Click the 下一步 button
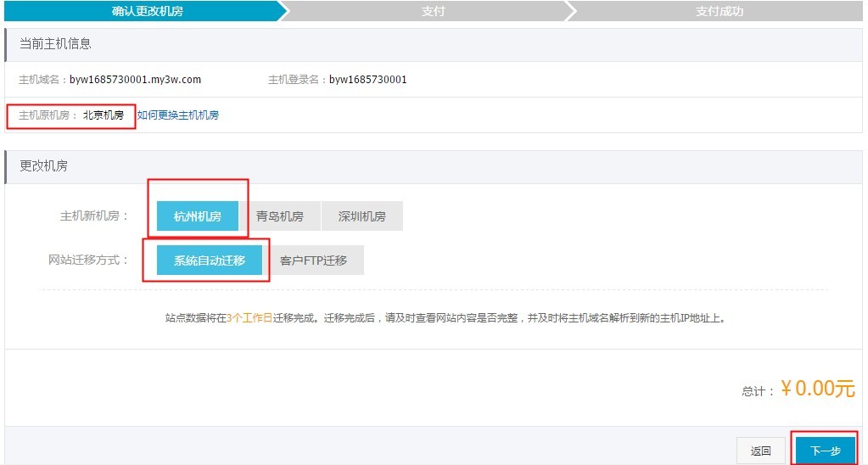 825,451
